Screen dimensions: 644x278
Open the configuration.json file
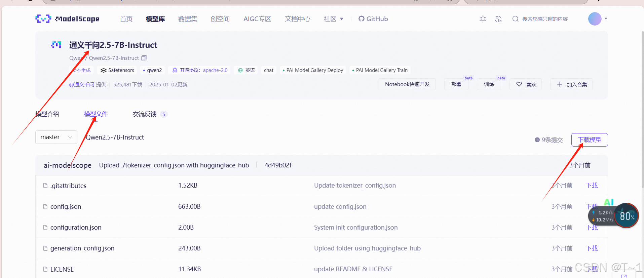click(x=76, y=227)
